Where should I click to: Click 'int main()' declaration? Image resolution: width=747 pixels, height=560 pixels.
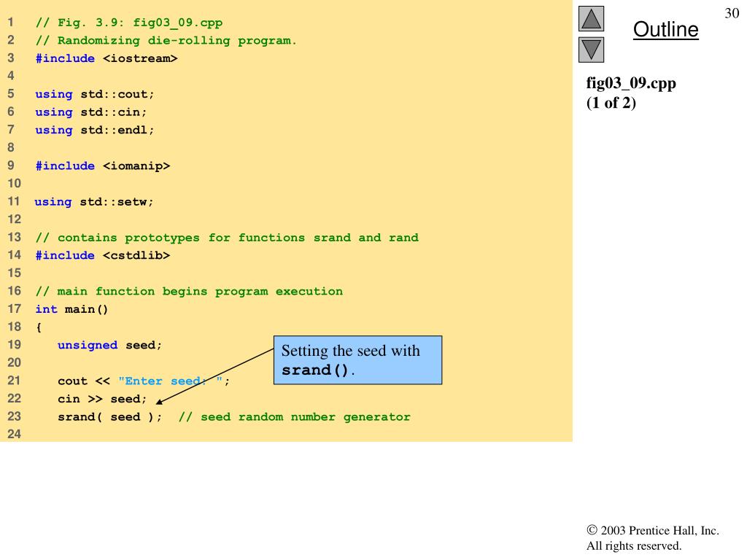point(72,309)
